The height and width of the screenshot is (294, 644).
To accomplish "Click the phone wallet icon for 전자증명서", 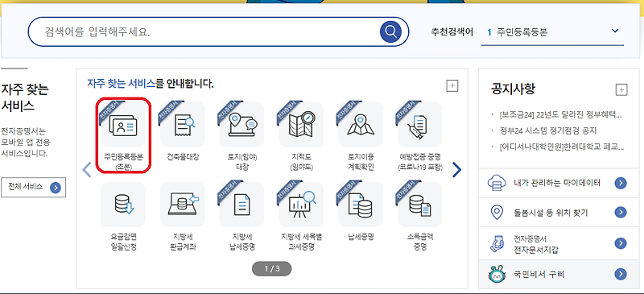I will [x=497, y=243].
